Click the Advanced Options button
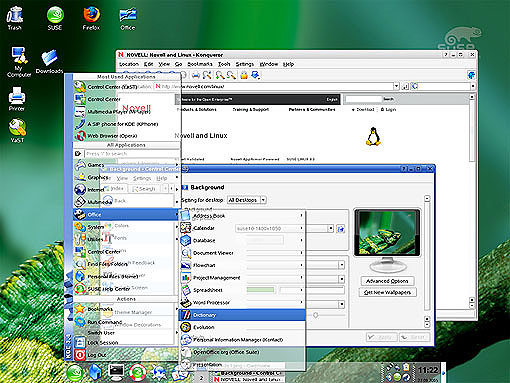The height and width of the screenshot is (383, 510). (x=387, y=281)
